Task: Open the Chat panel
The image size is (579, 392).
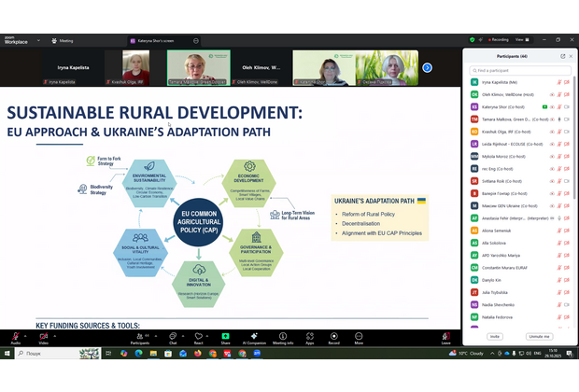Action: click(x=174, y=337)
